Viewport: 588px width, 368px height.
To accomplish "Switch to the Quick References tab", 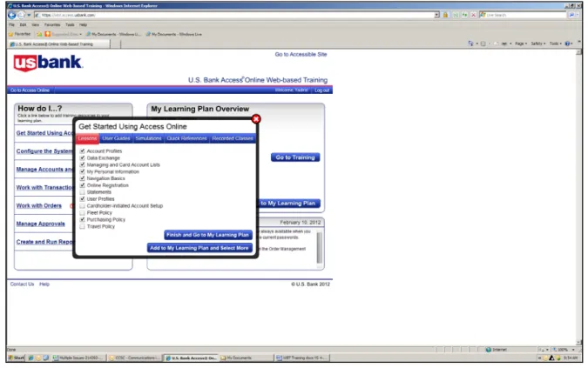I will (186, 138).
